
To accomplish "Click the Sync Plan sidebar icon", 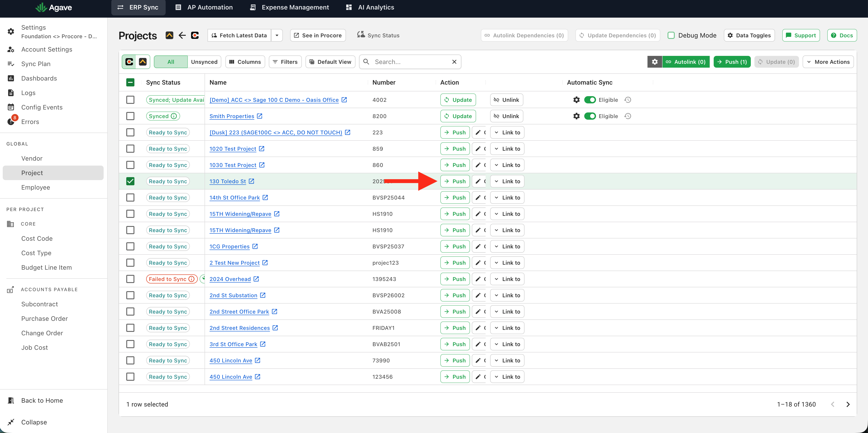I will pos(11,64).
